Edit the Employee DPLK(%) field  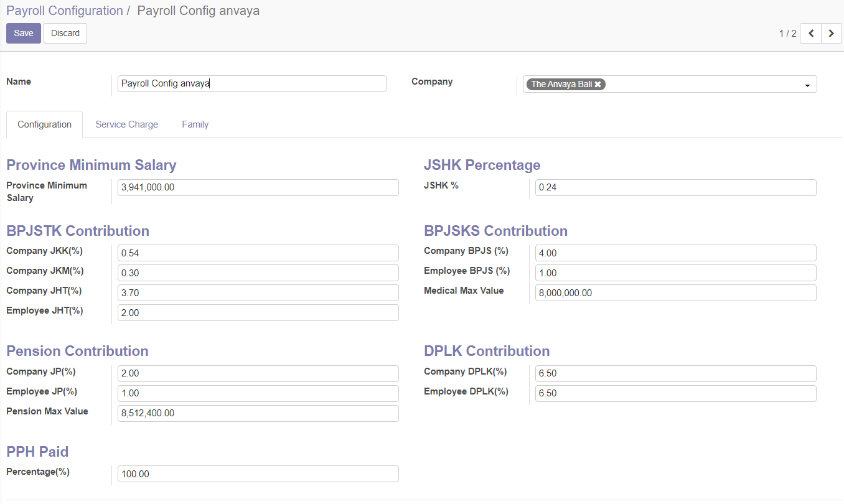676,393
